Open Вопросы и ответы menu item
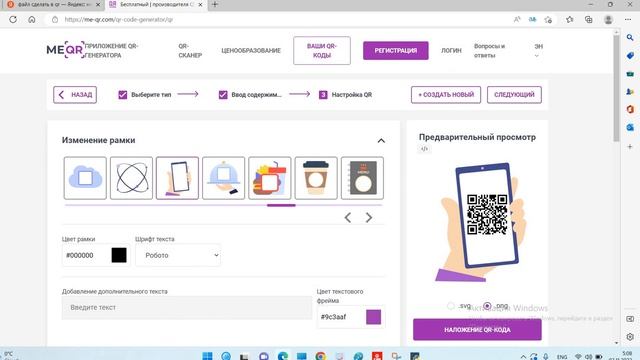This screenshot has height=360, width=640. pos(489,51)
